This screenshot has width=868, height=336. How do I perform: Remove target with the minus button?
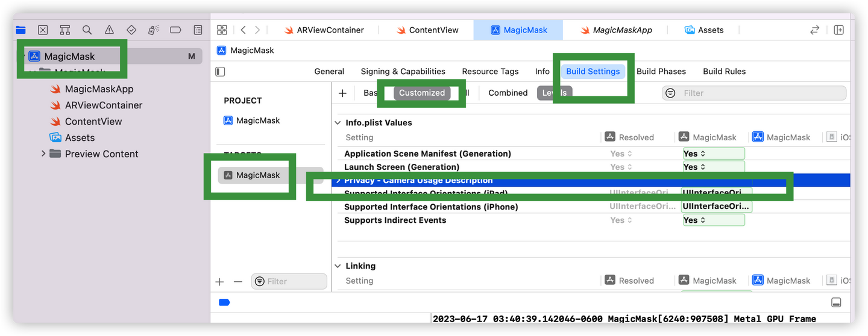click(238, 281)
